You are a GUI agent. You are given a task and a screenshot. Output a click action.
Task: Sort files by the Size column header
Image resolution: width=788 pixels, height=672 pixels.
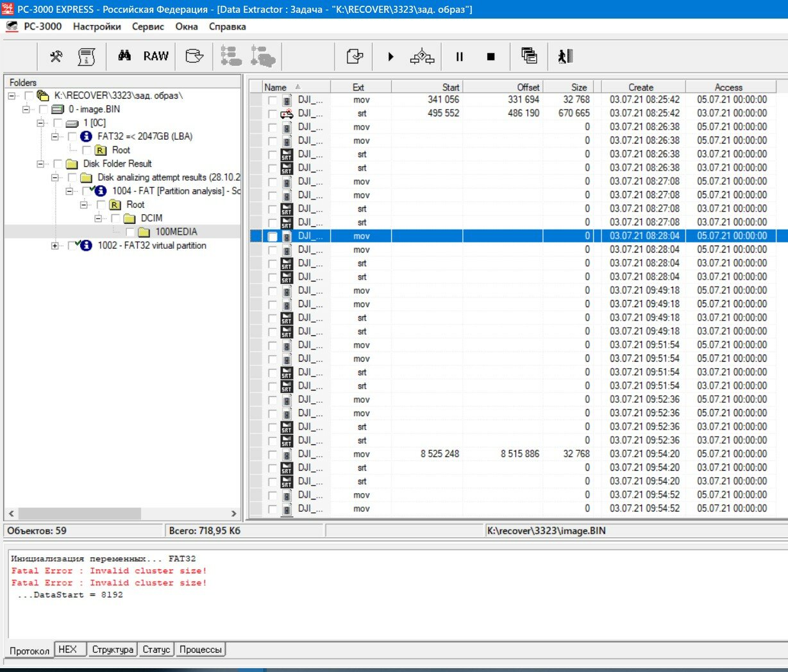568,87
